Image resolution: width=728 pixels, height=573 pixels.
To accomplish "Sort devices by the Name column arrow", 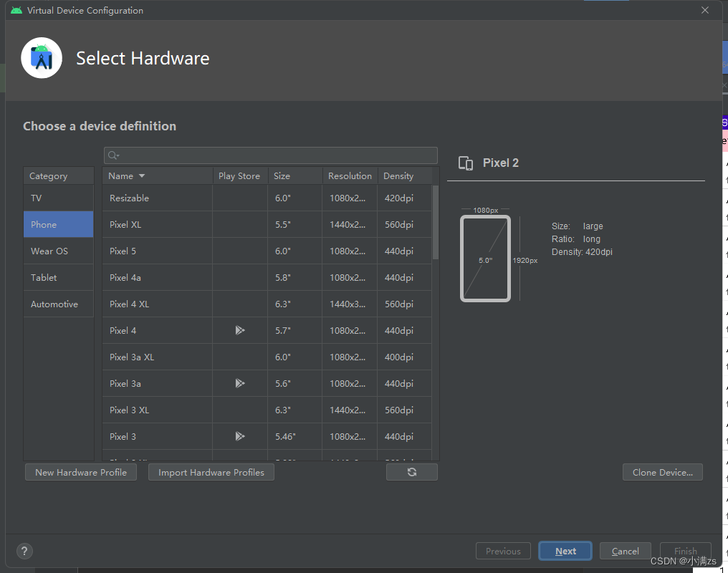I will click(x=142, y=176).
